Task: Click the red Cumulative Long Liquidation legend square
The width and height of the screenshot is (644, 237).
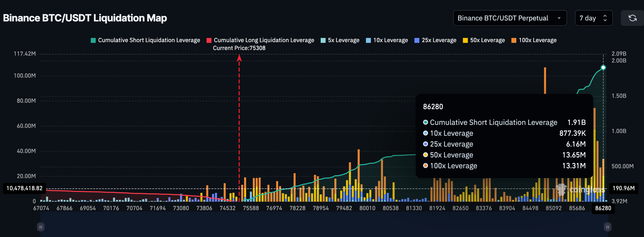Action: (209, 40)
